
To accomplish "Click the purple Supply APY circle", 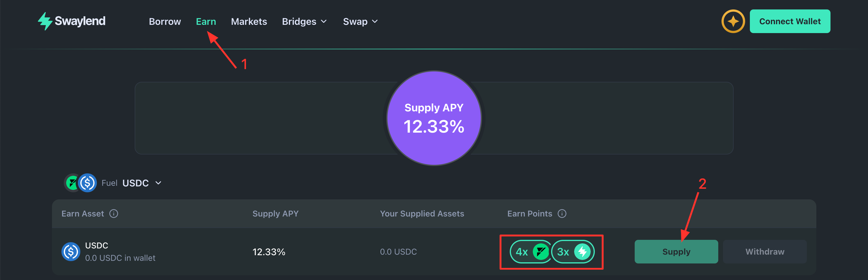I will [x=434, y=118].
